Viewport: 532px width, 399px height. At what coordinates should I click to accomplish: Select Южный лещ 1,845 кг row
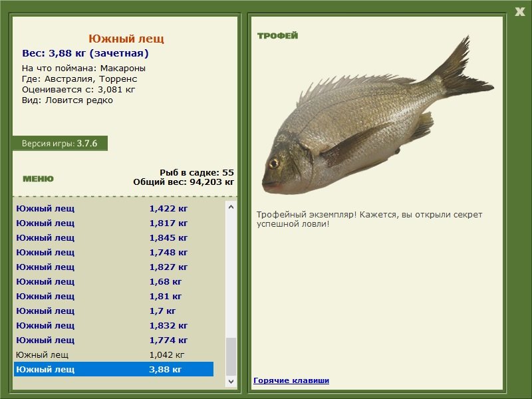coord(114,237)
